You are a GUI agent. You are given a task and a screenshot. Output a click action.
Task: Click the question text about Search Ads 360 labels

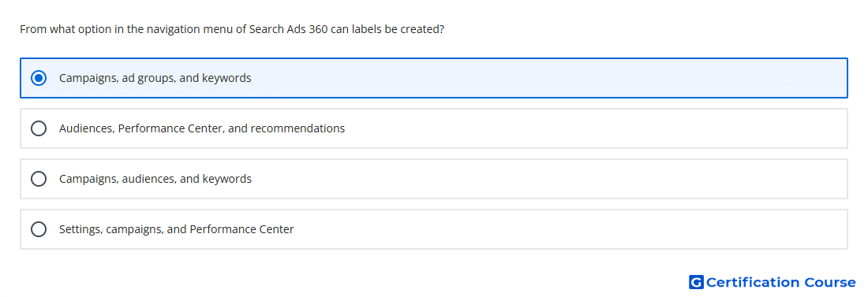pos(232,29)
